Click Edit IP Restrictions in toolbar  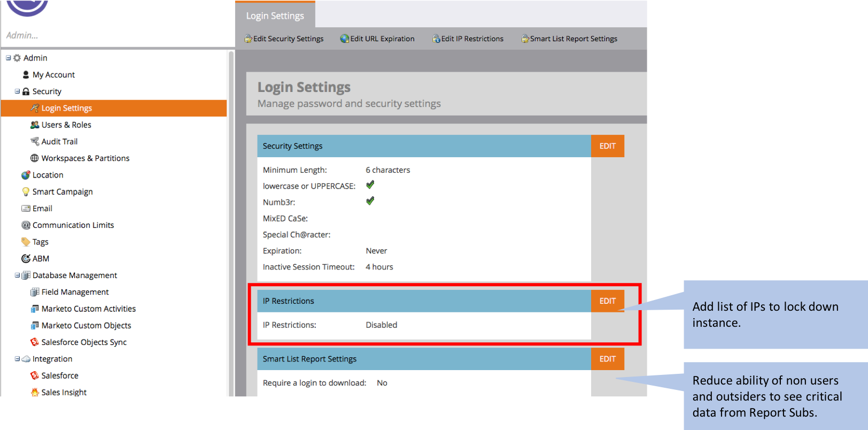click(x=468, y=39)
